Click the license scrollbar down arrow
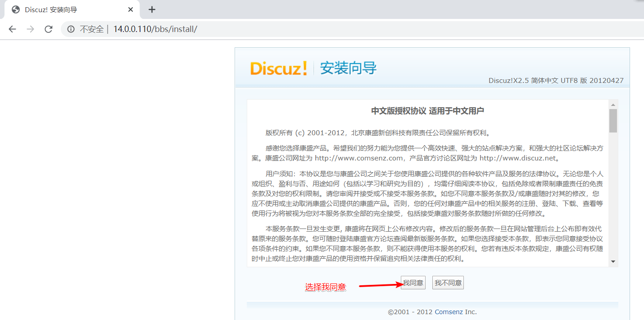 (613, 262)
